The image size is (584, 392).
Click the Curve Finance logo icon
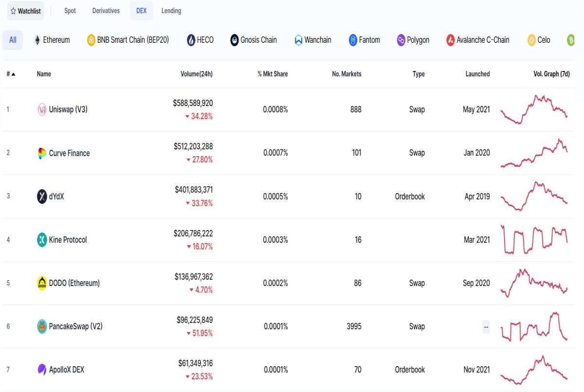pyautogui.click(x=42, y=153)
